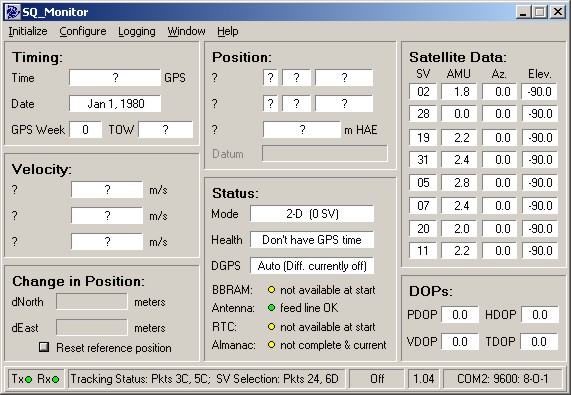
Task: Click the feed line OK Antenna text
Action: coord(309,308)
